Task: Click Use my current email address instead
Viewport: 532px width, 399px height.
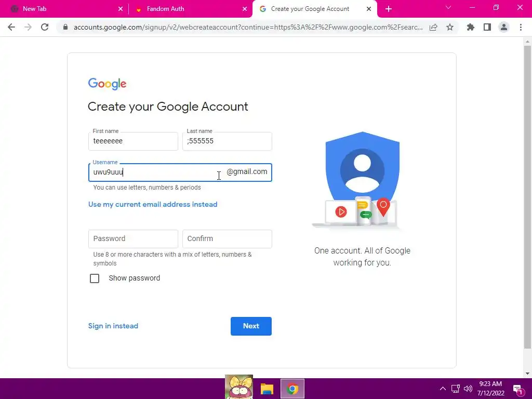Action: [x=153, y=204]
